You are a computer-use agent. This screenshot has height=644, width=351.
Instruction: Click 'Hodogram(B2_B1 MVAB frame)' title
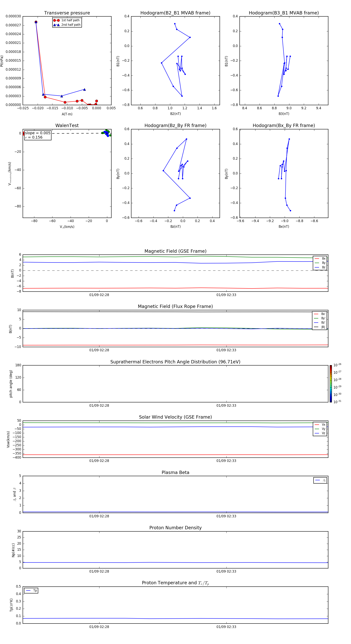175,13
